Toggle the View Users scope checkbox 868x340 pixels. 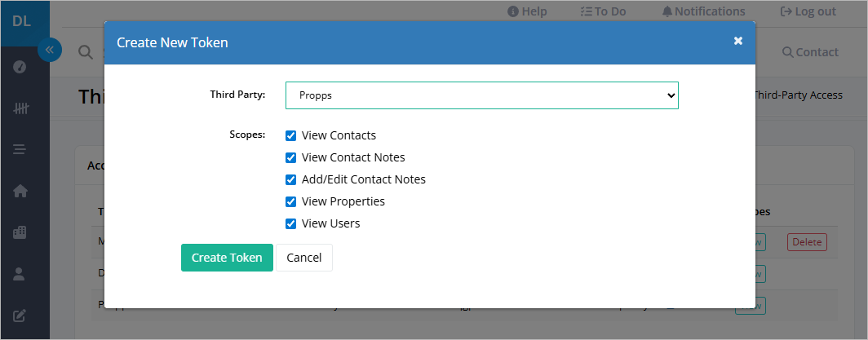tap(290, 224)
